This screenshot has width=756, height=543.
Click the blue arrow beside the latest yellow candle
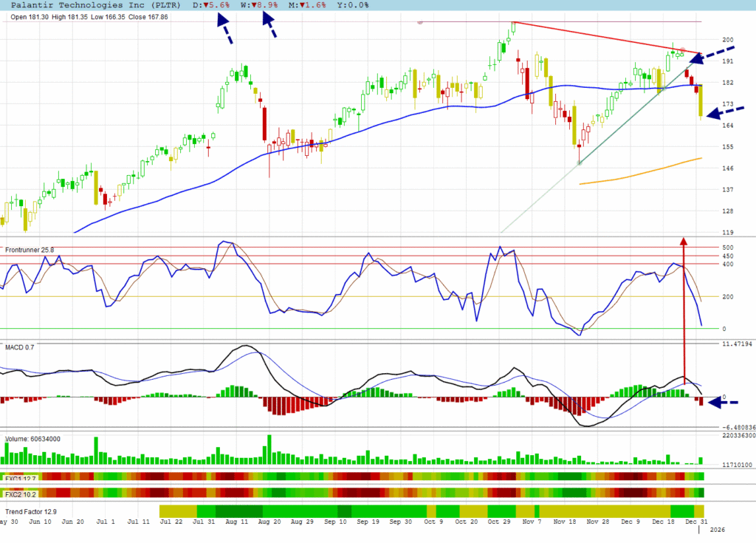[x=724, y=112]
